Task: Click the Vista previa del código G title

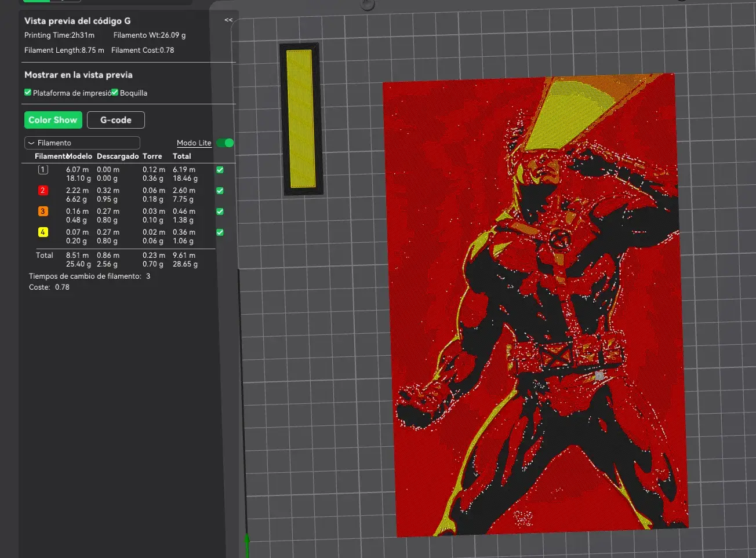Action: tap(78, 21)
